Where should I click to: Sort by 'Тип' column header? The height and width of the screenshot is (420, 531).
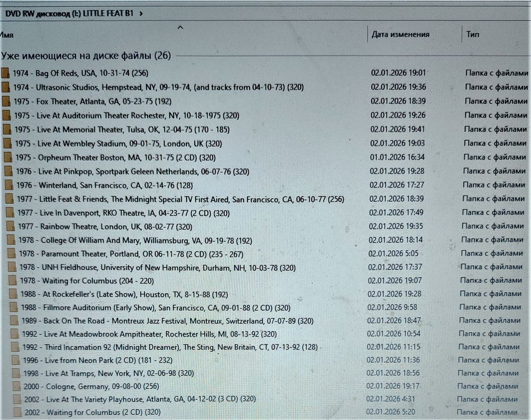[473, 35]
